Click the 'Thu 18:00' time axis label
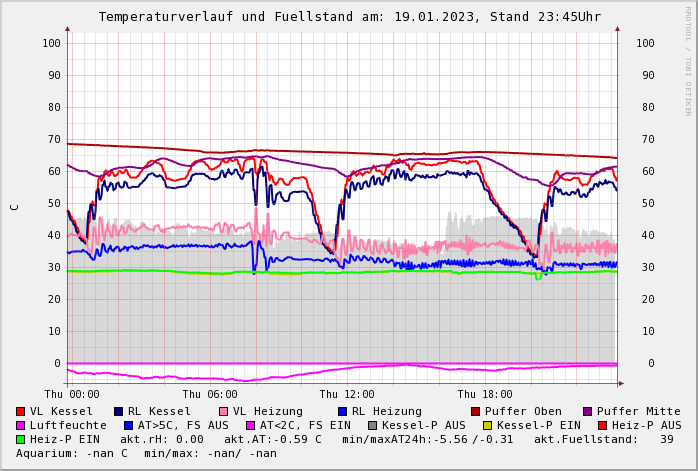Image resolution: width=698 pixels, height=471 pixels. 485,395
